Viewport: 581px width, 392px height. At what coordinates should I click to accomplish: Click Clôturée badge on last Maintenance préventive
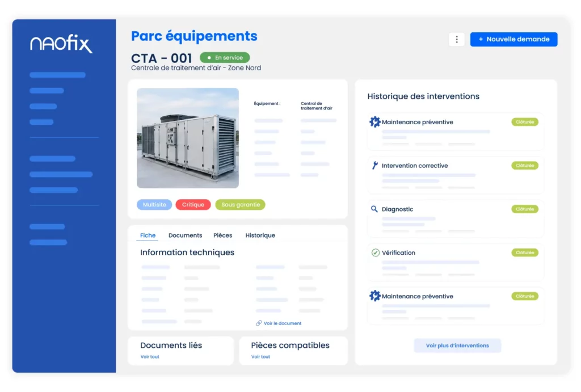coord(525,296)
